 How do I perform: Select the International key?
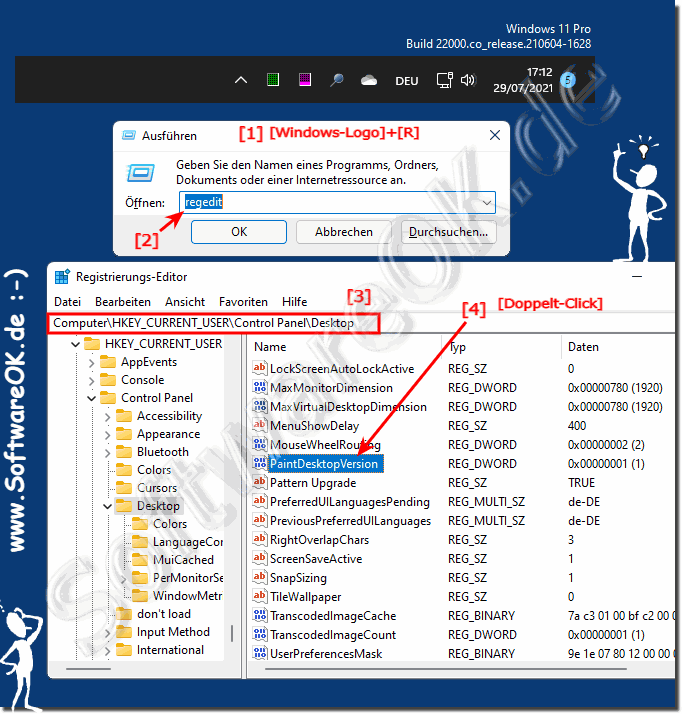[170, 650]
